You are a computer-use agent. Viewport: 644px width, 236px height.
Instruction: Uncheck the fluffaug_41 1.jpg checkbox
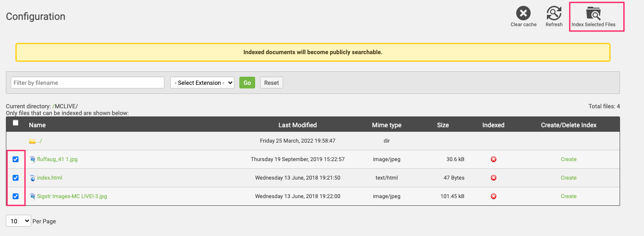pyautogui.click(x=16, y=159)
